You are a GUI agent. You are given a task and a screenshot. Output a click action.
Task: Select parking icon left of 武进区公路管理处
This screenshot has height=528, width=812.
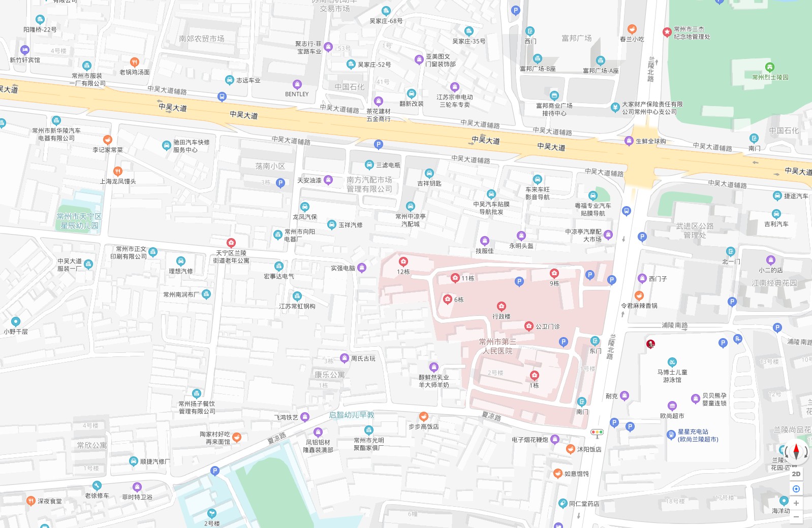(x=642, y=237)
